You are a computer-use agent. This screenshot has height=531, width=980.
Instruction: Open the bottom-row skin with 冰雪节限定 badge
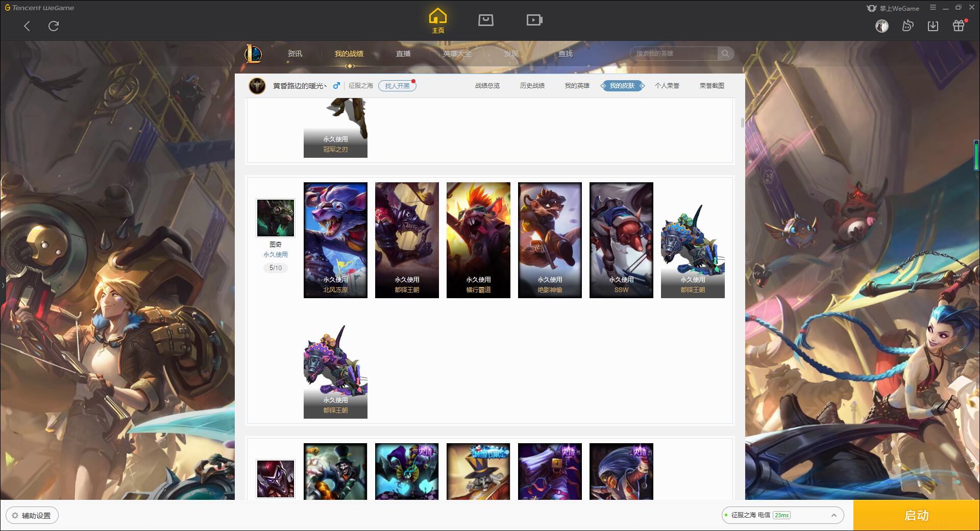click(478, 471)
